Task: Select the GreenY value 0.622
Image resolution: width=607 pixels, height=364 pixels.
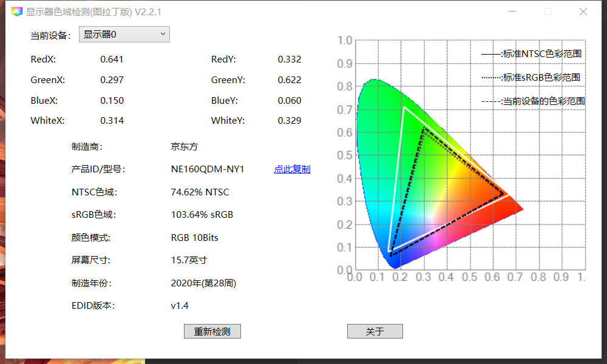Action: tap(289, 79)
